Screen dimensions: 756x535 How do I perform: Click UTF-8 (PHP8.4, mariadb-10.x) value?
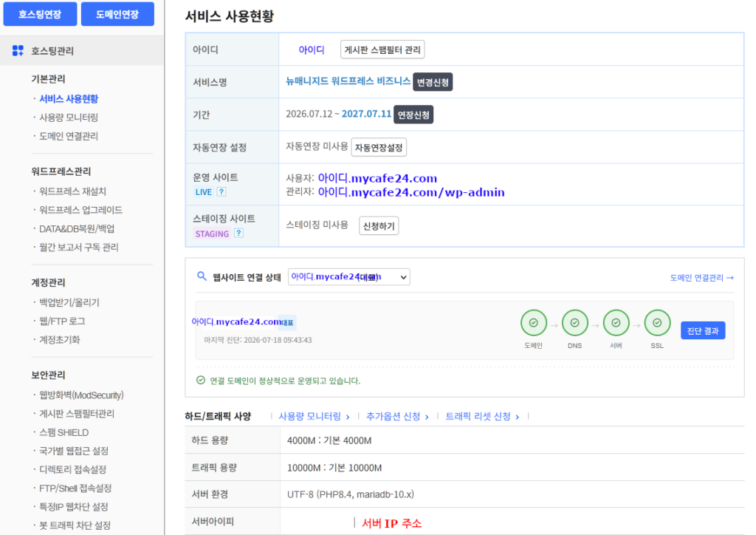(351, 494)
